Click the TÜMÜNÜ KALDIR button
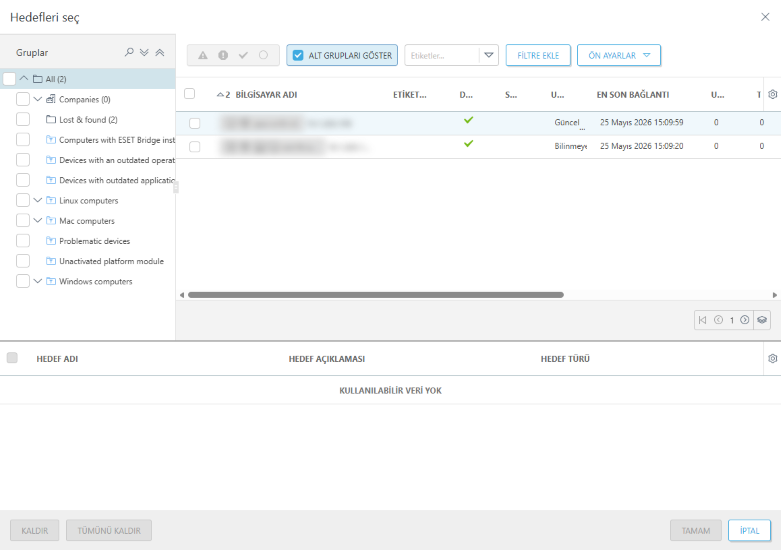781x550 pixels. (109, 531)
